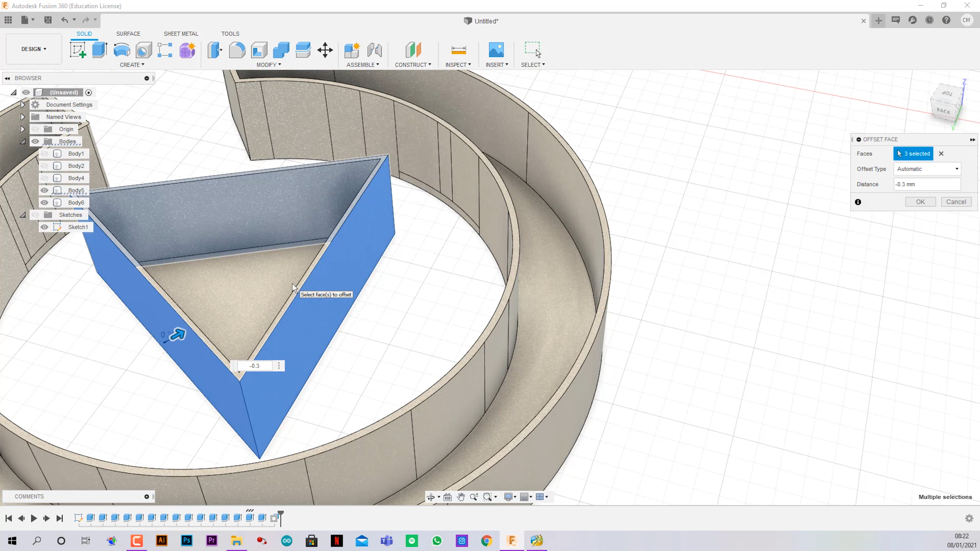980x551 pixels.
Task: Click the Undo arrow icon
Action: point(65,20)
